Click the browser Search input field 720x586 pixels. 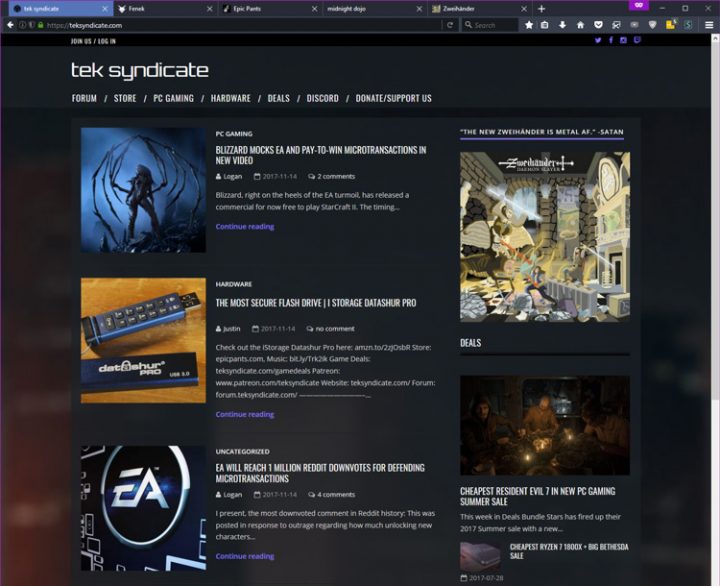(490, 25)
